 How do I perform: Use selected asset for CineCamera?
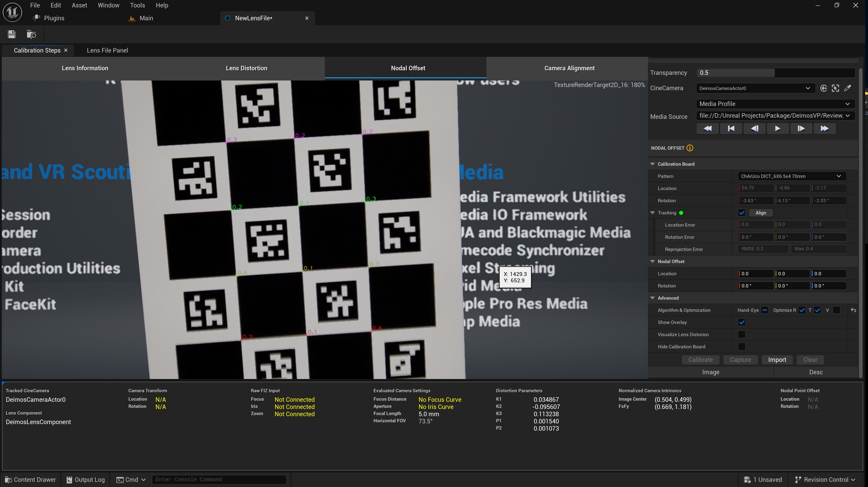[x=824, y=88]
